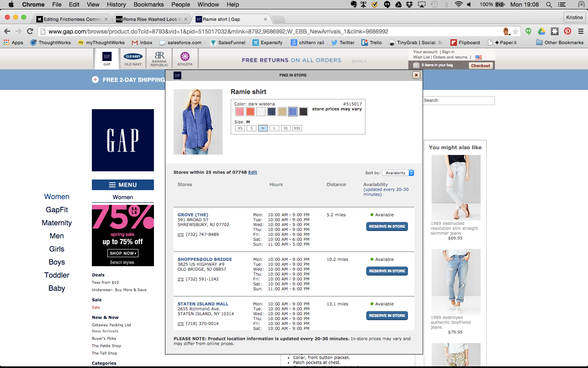The width and height of the screenshot is (588, 368).
Task: Open the History menu
Action: pos(116,4)
